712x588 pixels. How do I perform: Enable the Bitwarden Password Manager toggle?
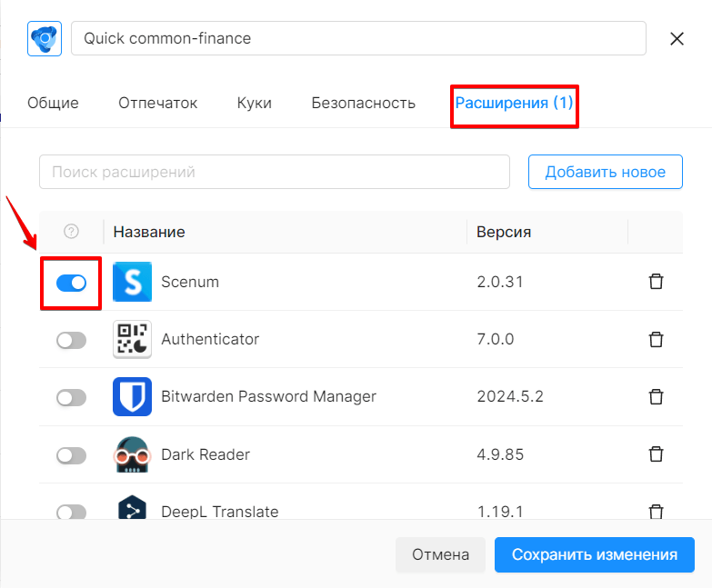(71, 398)
